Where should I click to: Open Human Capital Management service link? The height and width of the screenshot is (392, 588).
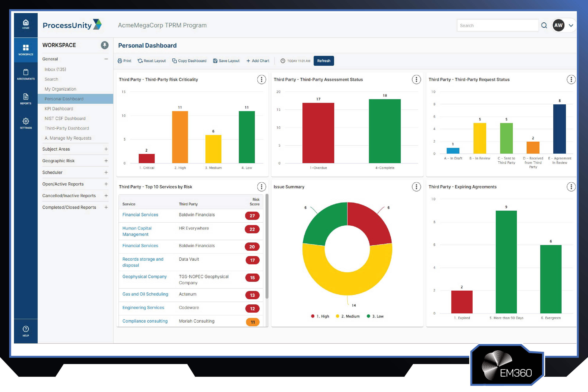click(x=137, y=231)
